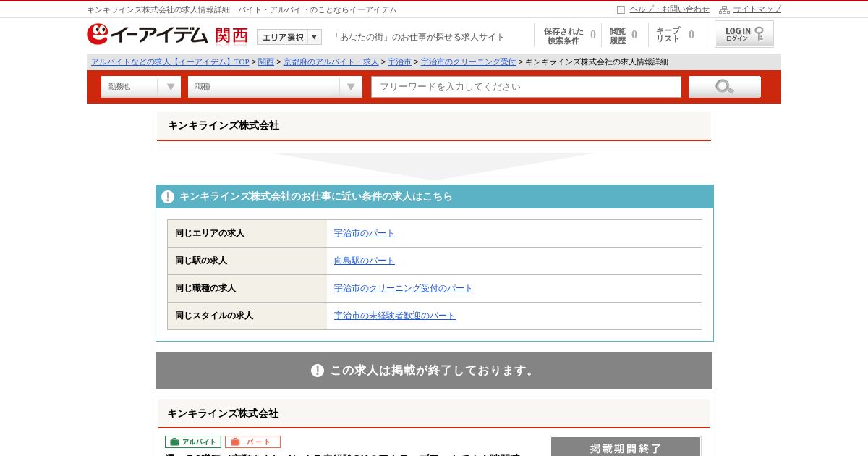Click the イーアイデム logo
868x456 pixels.
(148, 34)
